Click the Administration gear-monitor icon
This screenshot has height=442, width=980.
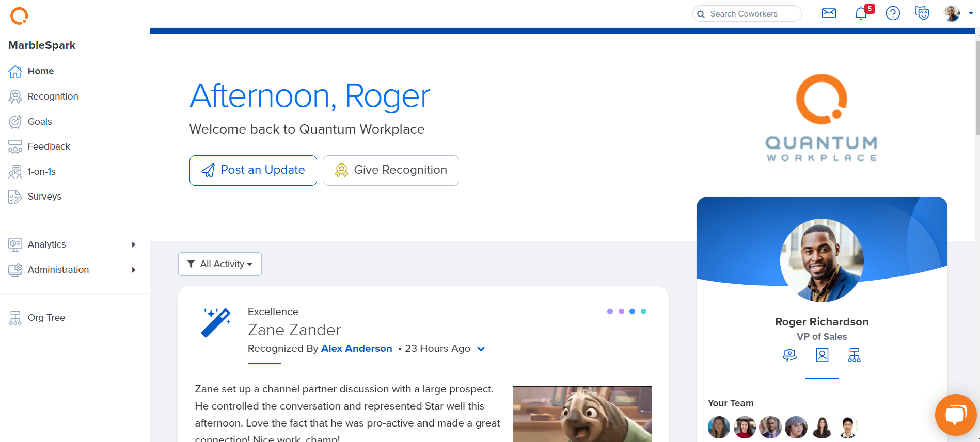[x=15, y=270]
